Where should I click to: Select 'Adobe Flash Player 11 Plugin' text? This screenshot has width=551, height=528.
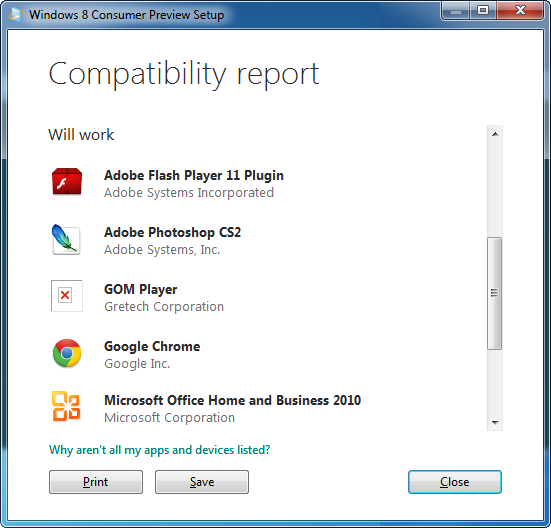194,175
